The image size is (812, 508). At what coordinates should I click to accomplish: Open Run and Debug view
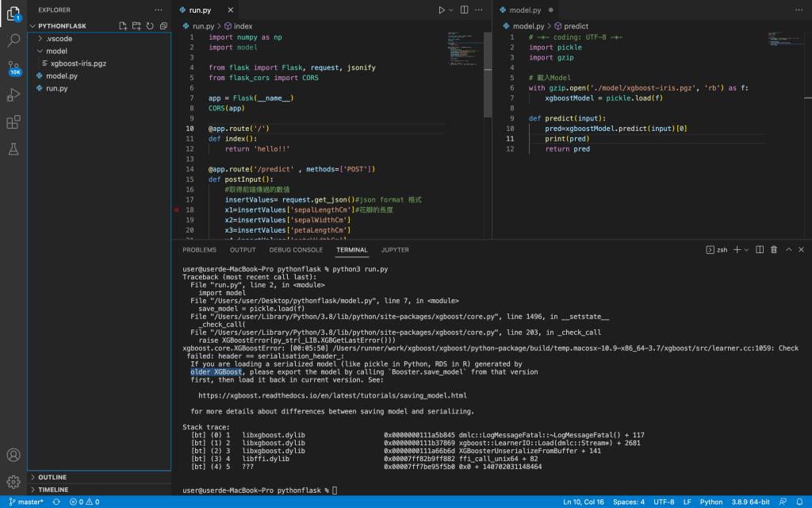coord(13,95)
